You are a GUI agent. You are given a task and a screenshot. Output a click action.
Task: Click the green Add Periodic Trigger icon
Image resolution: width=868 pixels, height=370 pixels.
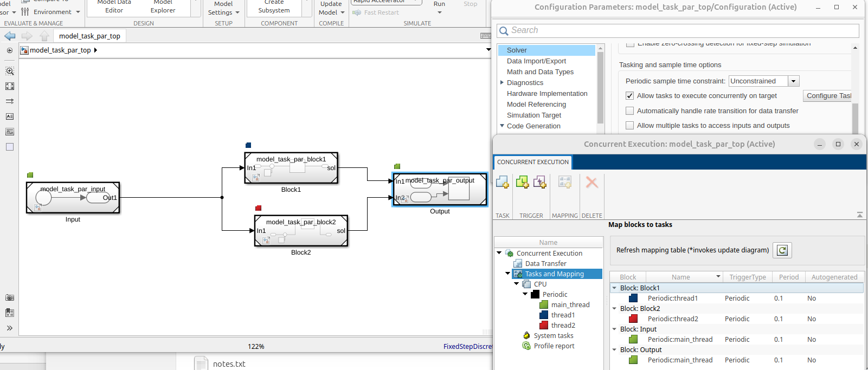522,183
